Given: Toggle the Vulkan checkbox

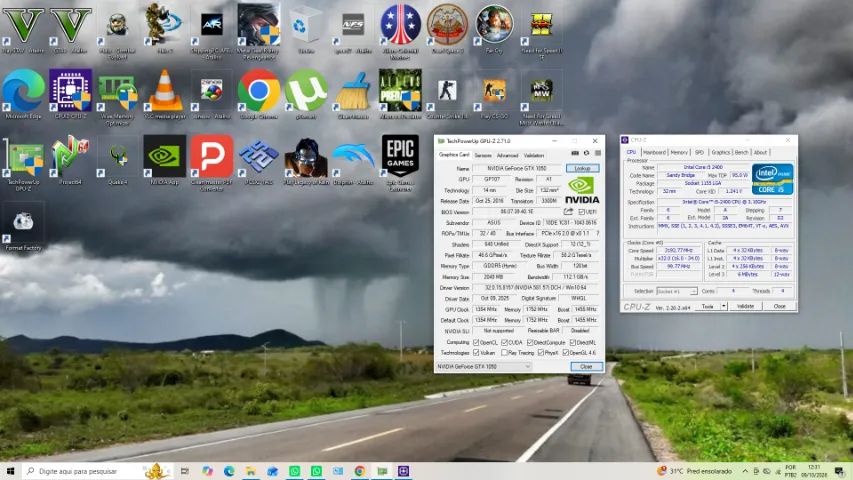Looking at the screenshot, I should point(476,353).
